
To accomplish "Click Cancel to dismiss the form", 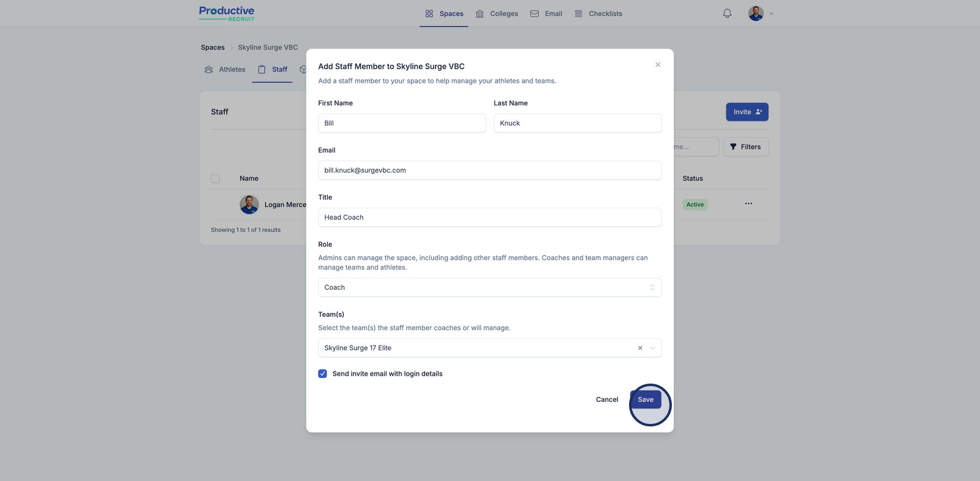I will click(x=607, y=400).
